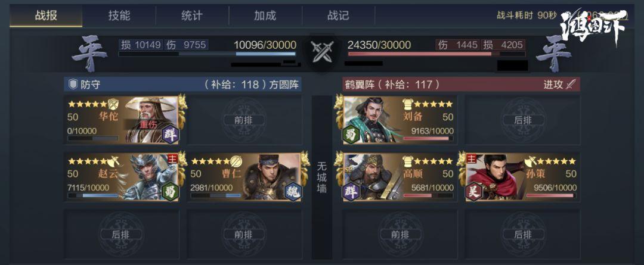Screen dimensions: 644x265
Task: Click the blue defender troop bar
Action: pyautogui.click(x=207, y=54)
